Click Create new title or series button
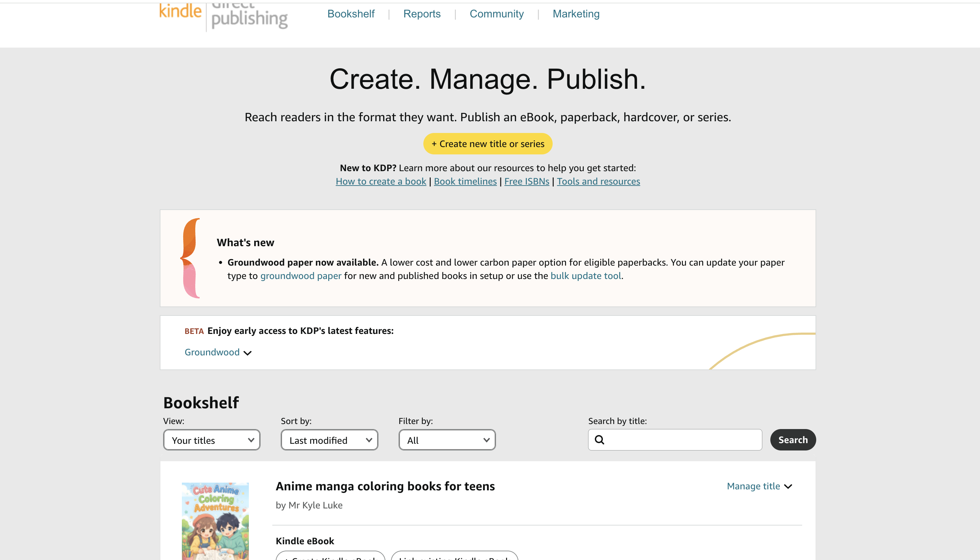 [x=488, y=144]
